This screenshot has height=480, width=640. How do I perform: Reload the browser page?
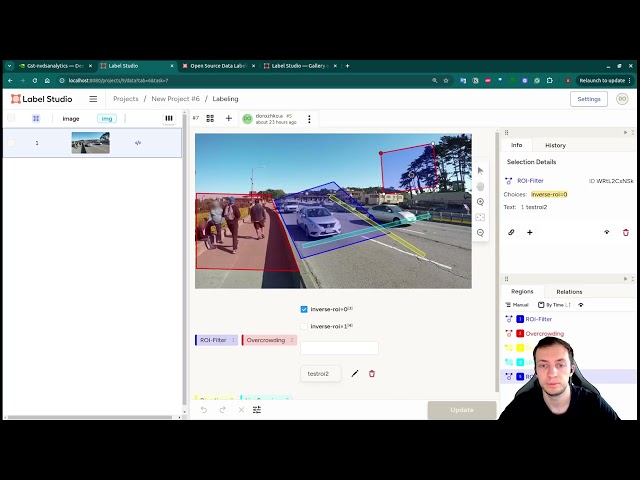(x=35, y=80)
